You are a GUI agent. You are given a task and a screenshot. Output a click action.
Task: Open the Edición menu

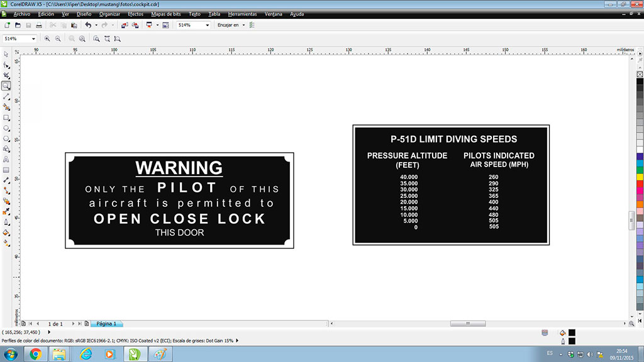pyautogui.click(x=45, y=14)
